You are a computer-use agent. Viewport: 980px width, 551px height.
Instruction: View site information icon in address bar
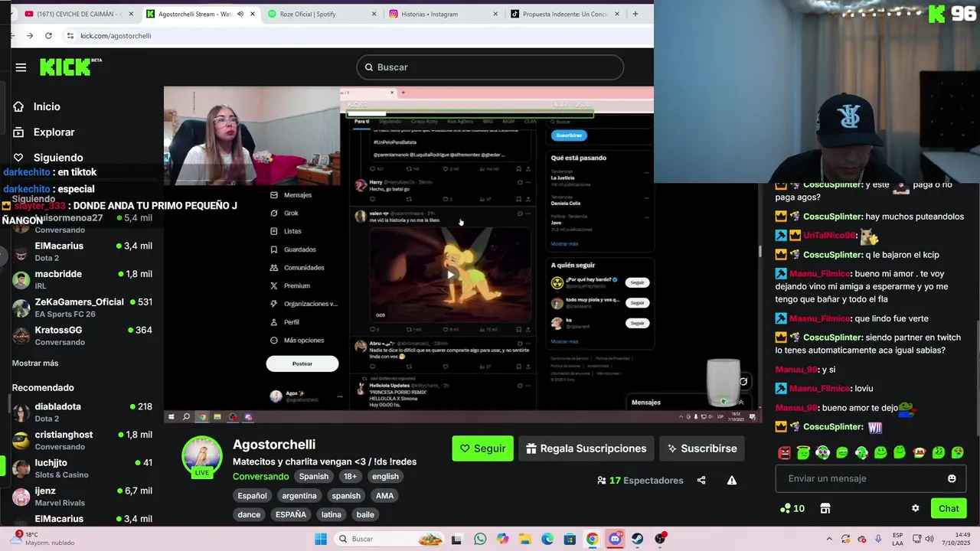(x=70, y=36)
